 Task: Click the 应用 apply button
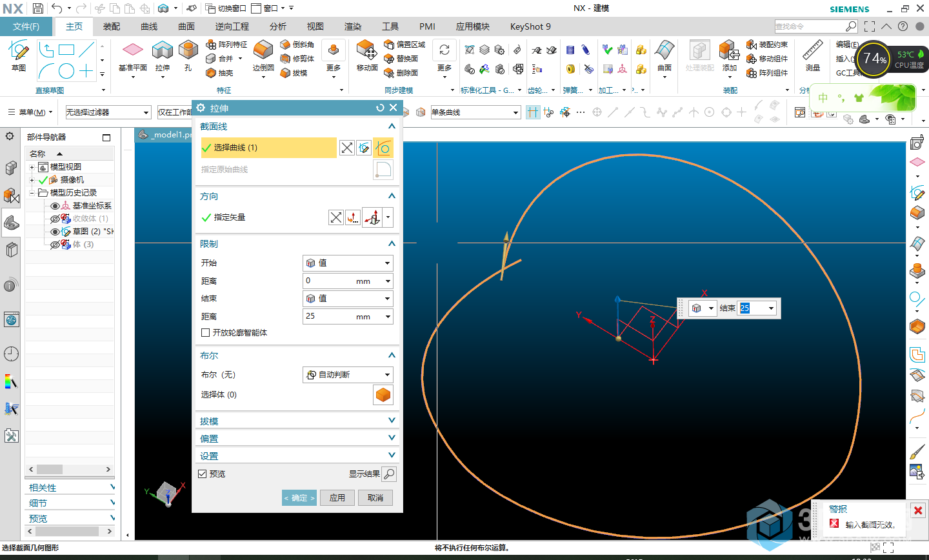(337, 498)
